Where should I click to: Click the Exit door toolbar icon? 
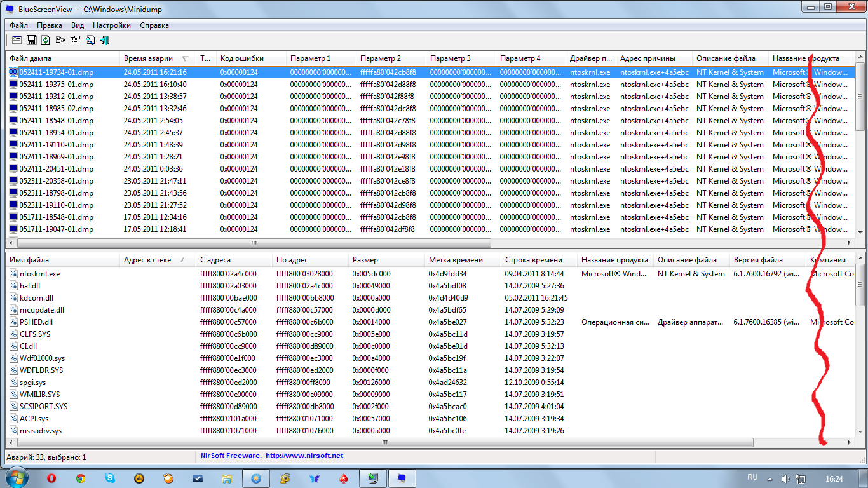[105, 40]
